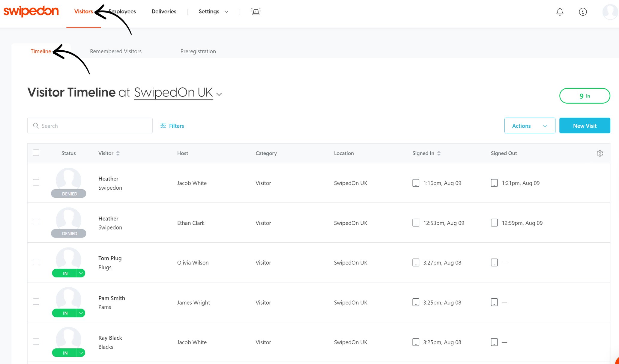Open the user profile avatar

[610, 12]
